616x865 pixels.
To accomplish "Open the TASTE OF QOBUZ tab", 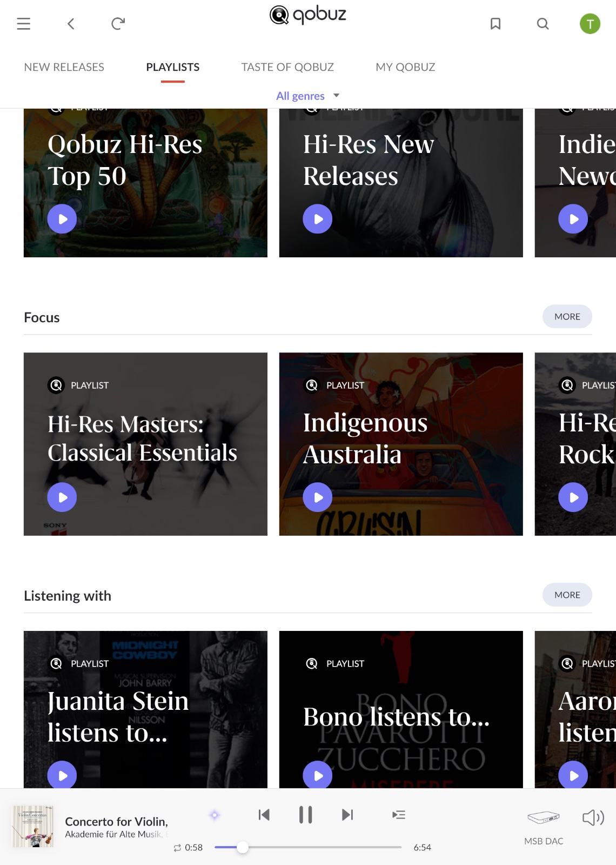I will click(287, 67).
